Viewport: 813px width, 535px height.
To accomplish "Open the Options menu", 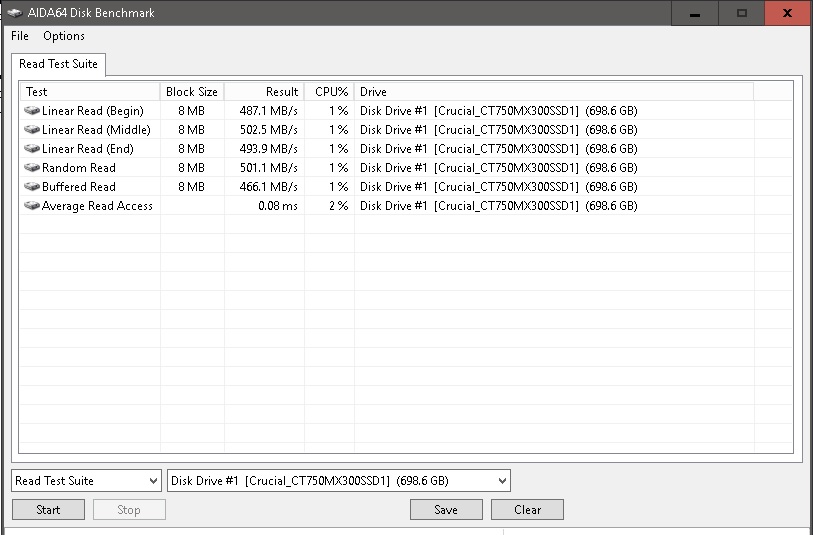I will coord(64,36).
